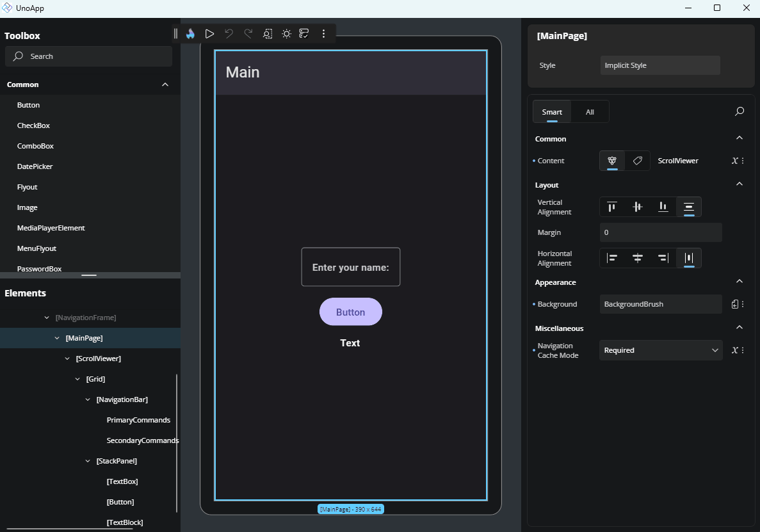The width and height of the screenshot is (760, 532).
Task: Switch Content editing to tag mode
Action: coord(637,161)
